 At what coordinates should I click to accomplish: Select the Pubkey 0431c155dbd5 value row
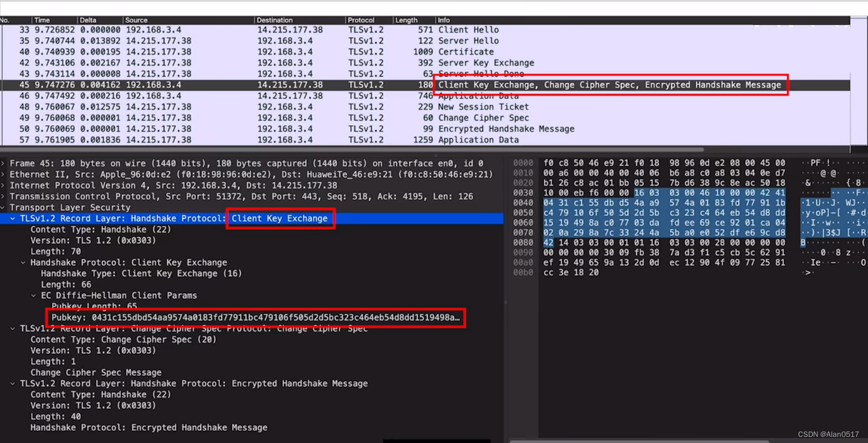256,318
